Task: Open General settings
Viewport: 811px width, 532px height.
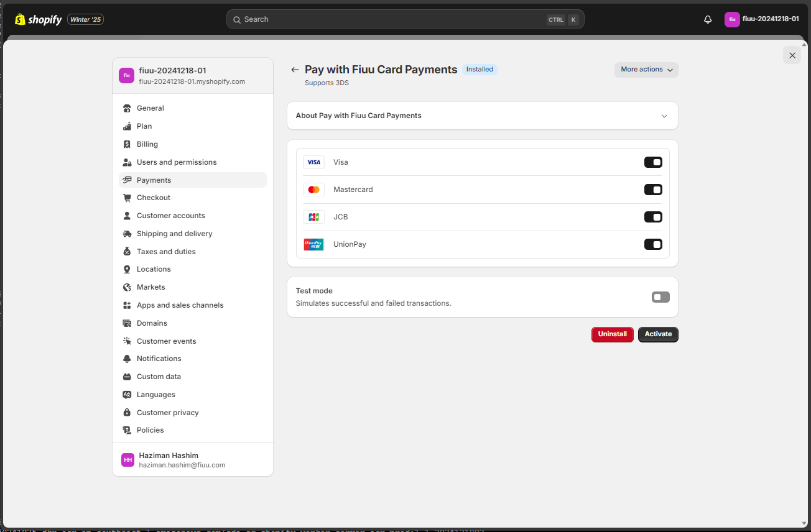Action: pyautogui.click(x=193, y=108)
